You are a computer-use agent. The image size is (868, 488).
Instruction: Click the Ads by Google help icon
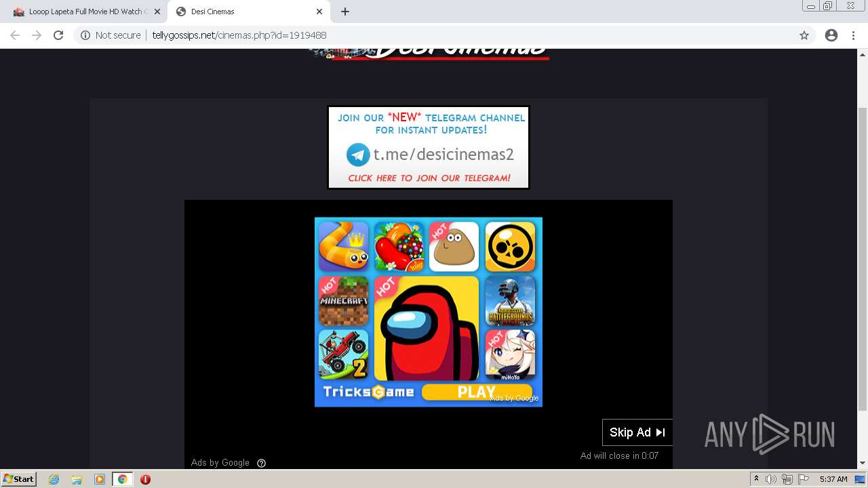point(262,463)
